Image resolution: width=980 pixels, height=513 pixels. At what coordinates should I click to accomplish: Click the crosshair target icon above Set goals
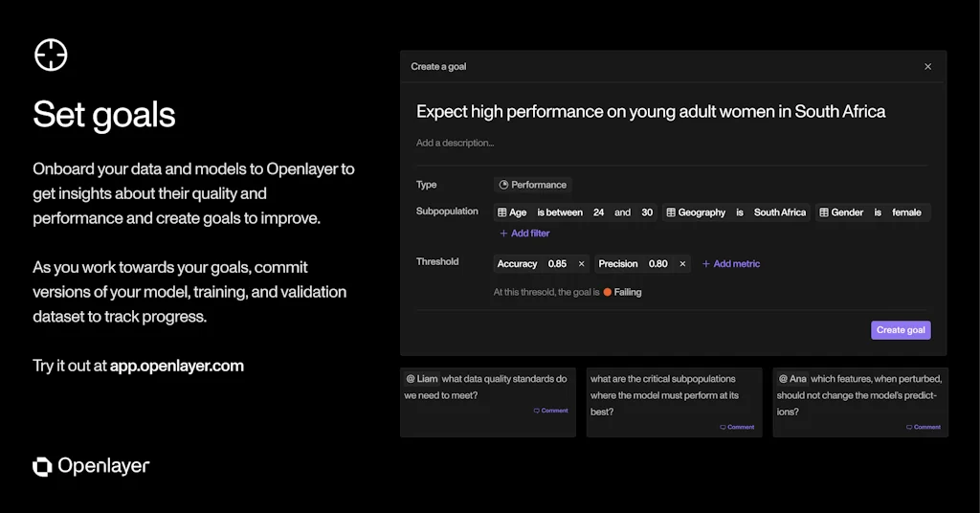[51, 55]
